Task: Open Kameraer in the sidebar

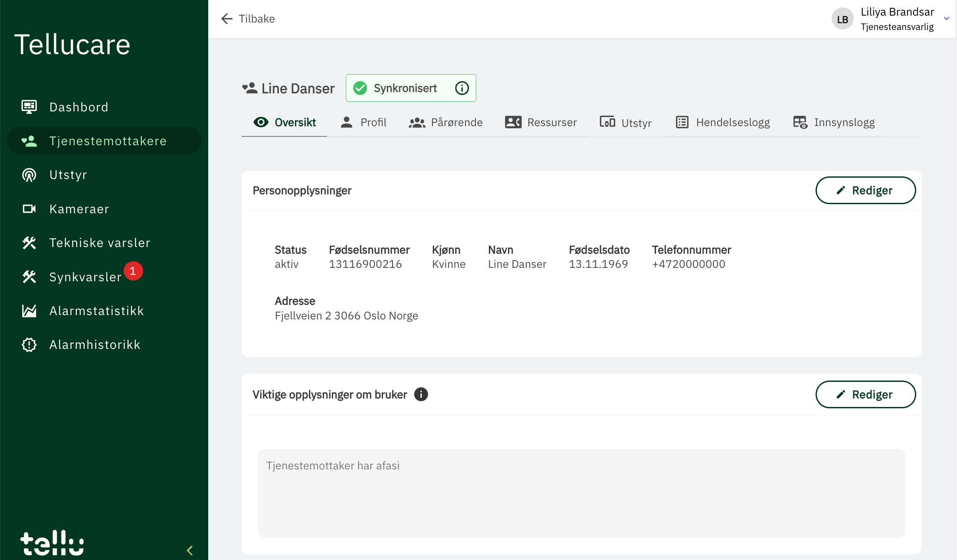Action: [104, 209]
